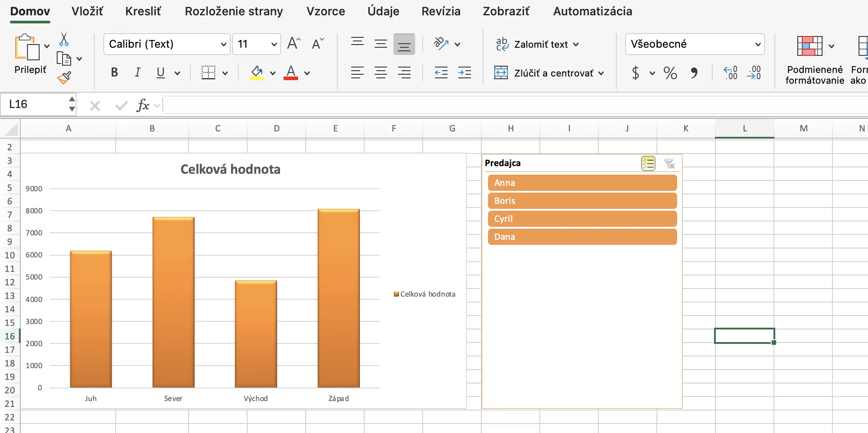Decrease indent icon in ribbon

[441, 72]
